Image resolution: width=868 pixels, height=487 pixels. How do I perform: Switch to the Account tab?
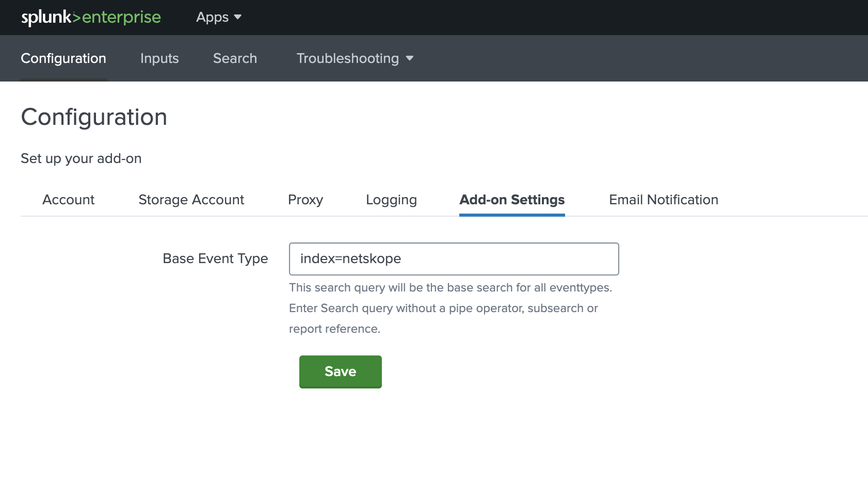(69, 200)
